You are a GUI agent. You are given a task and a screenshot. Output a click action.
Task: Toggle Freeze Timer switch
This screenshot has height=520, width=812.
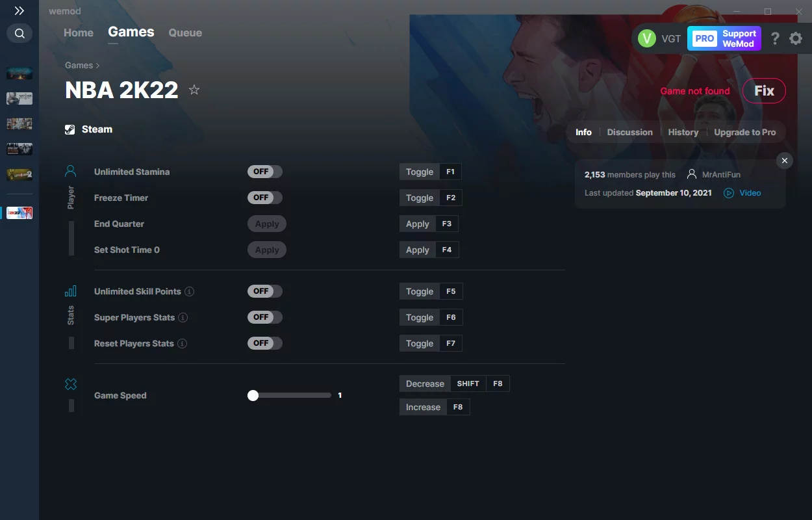tap(265, 198)
